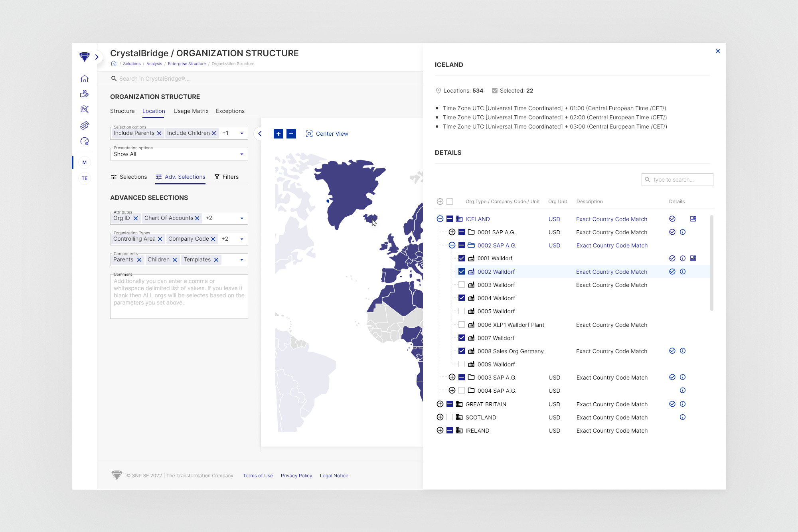Expand the GREAT BRITAIN tree node

click(x=440, y=404)
